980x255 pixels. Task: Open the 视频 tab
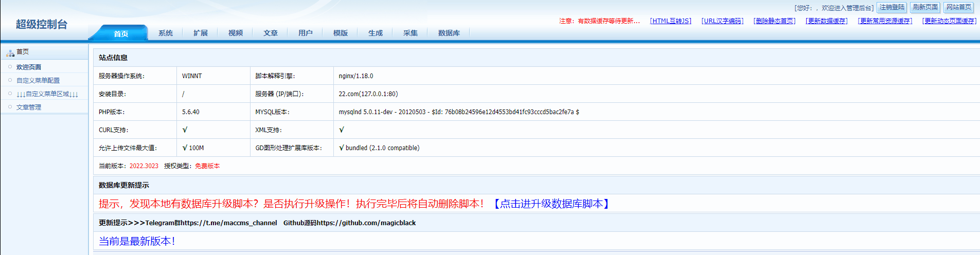(236, 33)
